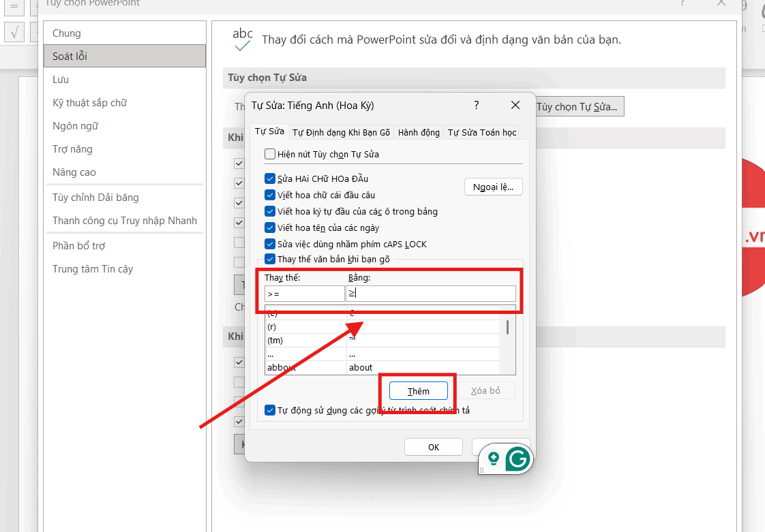The height and width of the screenshot is (532, 765).
Task: Uncheck 'Sửa việc dùng nhầm phím cAPS LOCK'
Action: click(270, 244)
